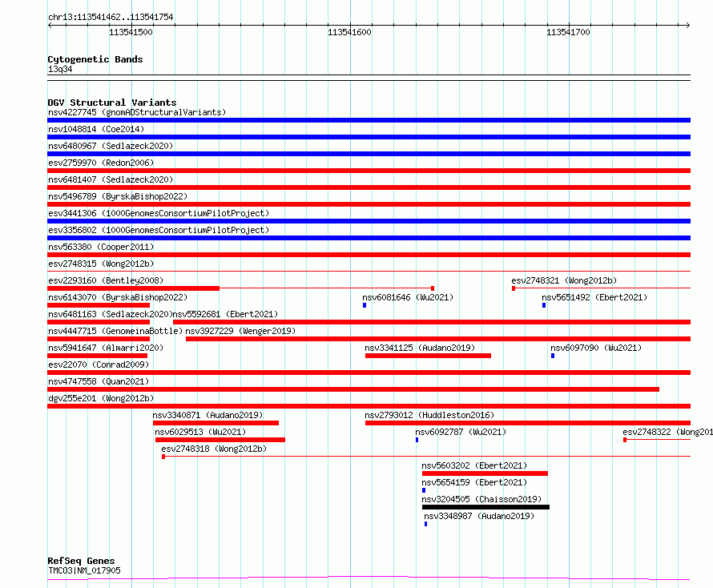Image resolution: width=713 pixels, height=588 pixels.
Task: Click the blue nsv4227745 variant bar
Action: 369,120
